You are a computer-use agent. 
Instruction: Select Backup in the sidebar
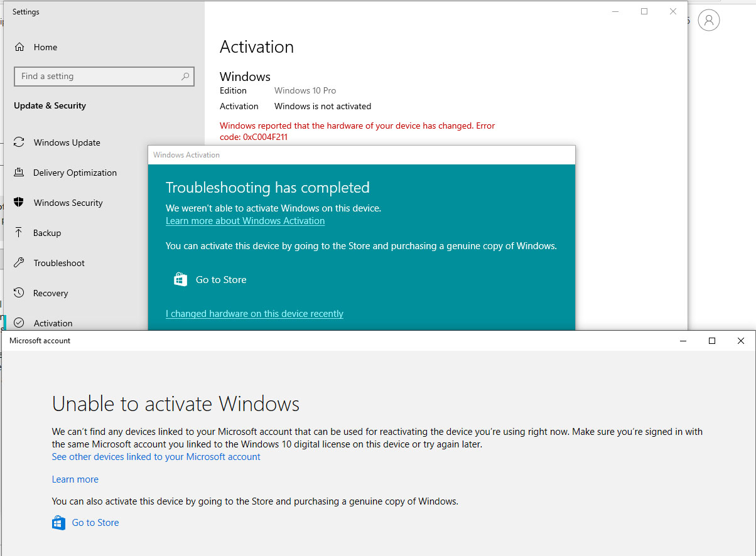point(47,233)
